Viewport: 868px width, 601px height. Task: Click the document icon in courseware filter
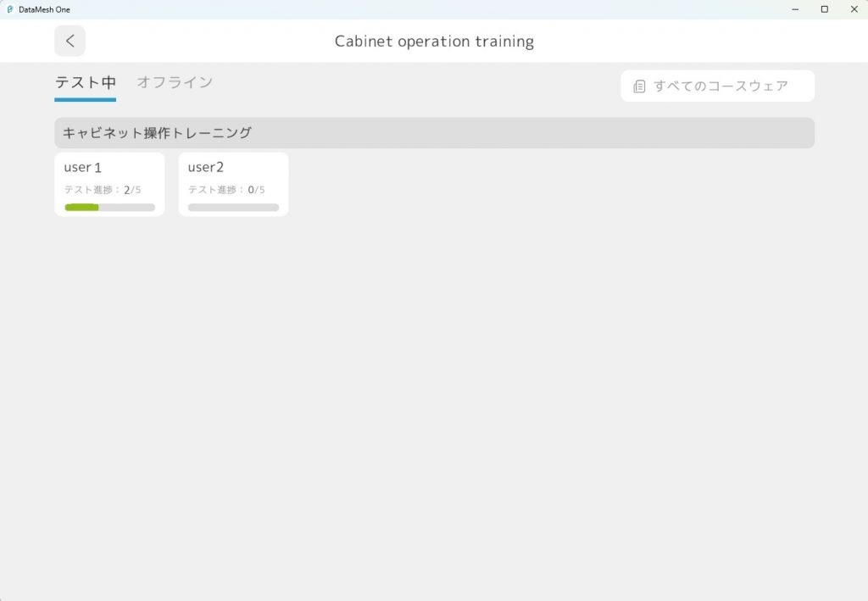click(x=639, y=86)
